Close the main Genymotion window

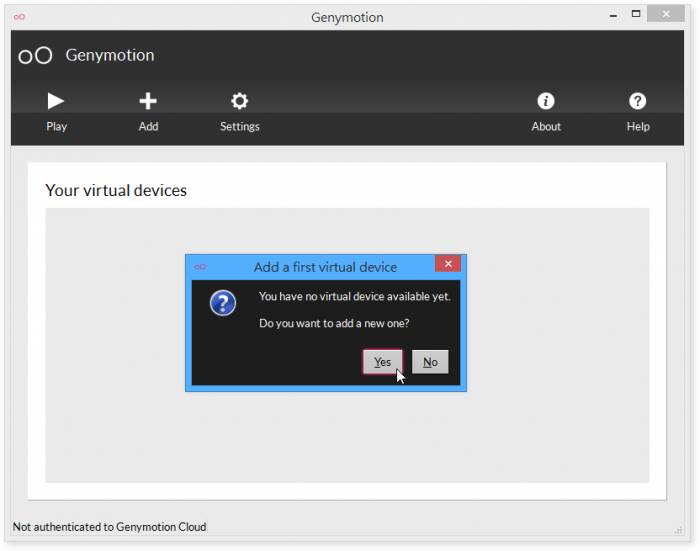(x=666, y=14)
